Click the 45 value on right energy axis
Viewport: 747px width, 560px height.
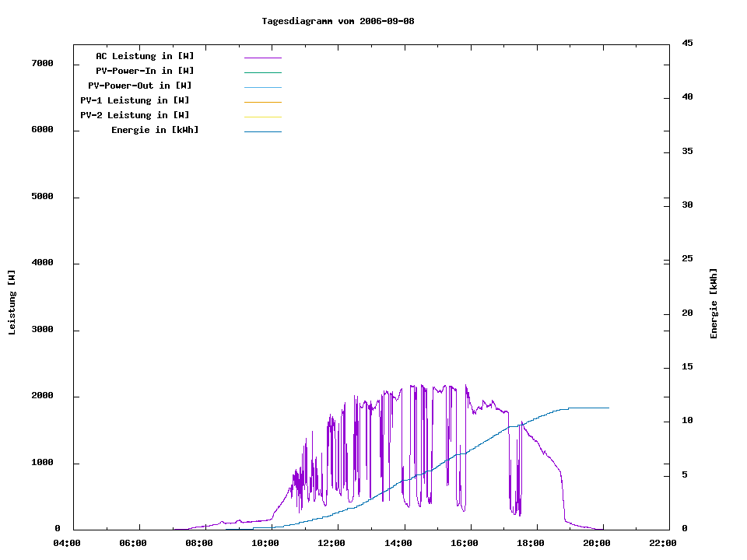pyautogui.click(x=687, y=43)
